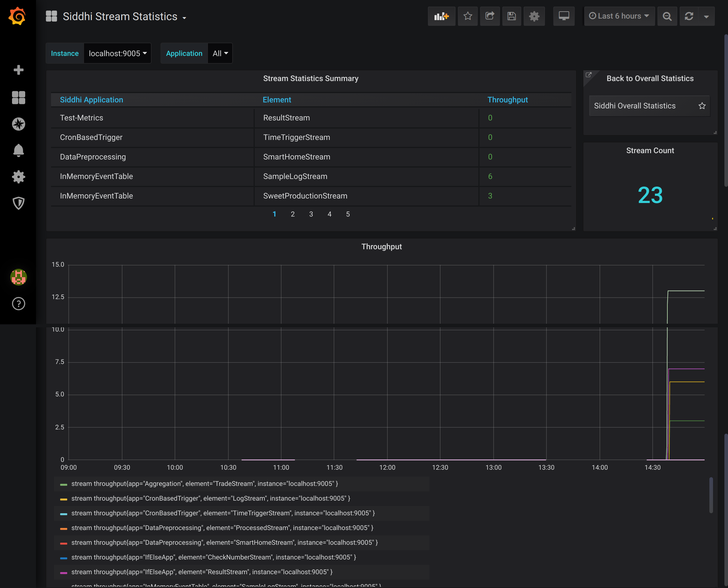Open the Instance localhost:9005 dropdown
The height and width of the screenshot is (588, 728).
(117, 53)
